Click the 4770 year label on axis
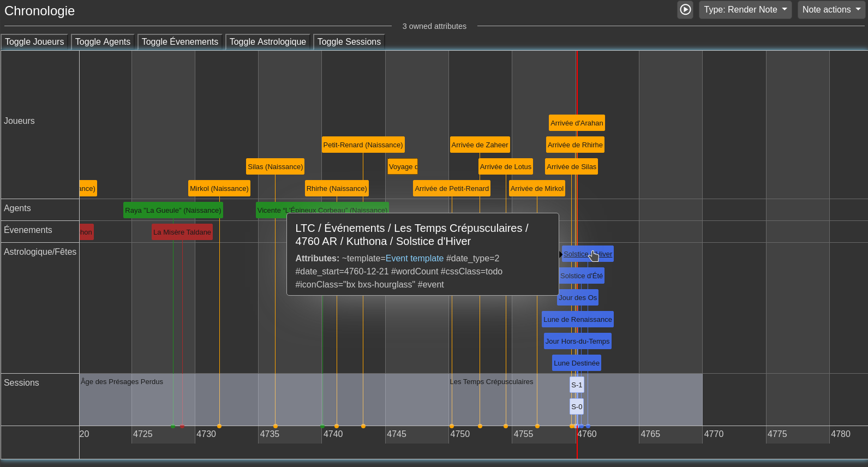868x467 pixels. 714,434
